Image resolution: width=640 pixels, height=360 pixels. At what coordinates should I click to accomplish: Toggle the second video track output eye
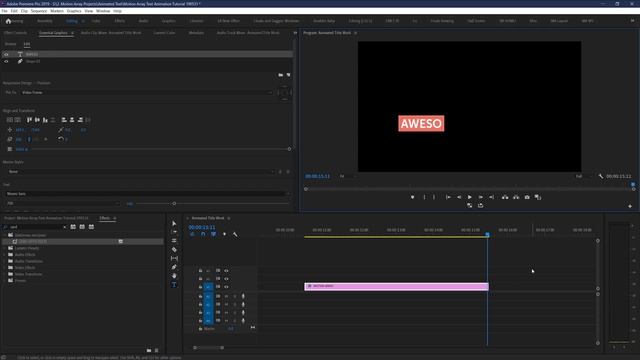click(226, 279)
